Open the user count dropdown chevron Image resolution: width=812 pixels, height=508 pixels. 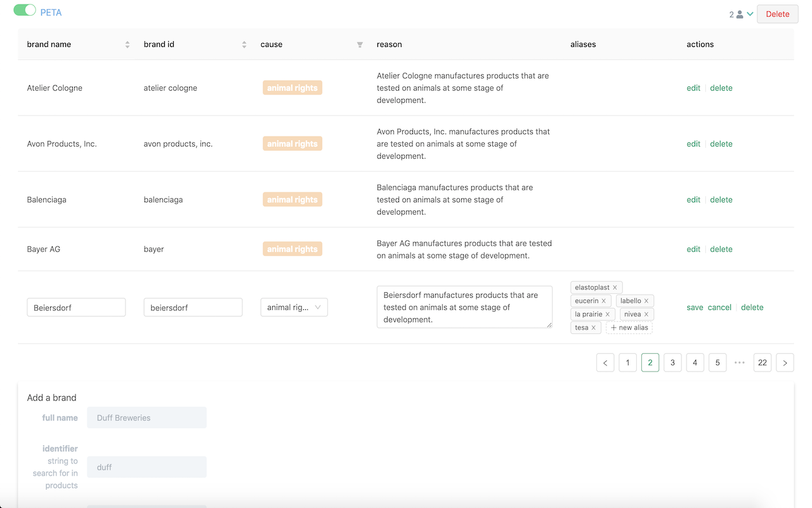pyautogui.click(x=750, y=14)
